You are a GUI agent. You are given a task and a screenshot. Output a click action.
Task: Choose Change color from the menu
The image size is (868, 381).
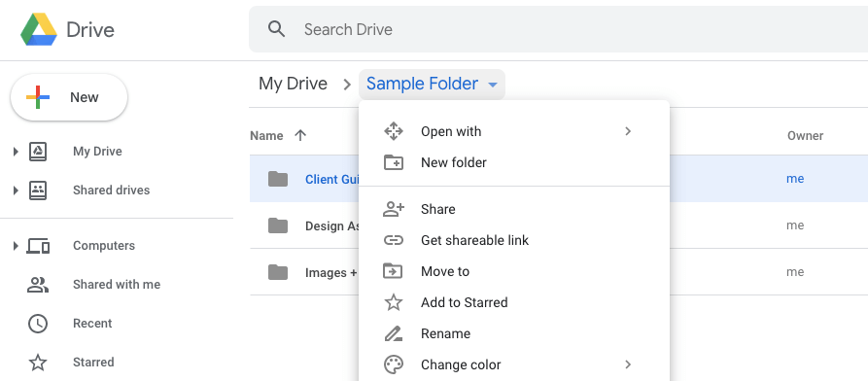coord(514,364)
